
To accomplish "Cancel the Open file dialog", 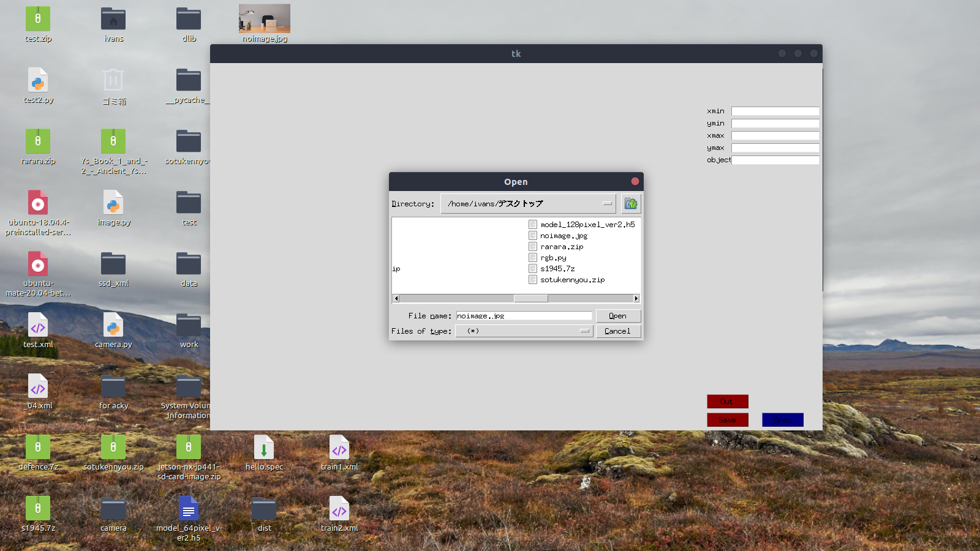I will [618, 331].
